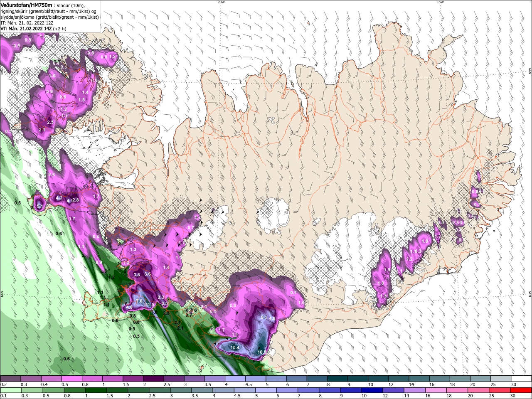This screenshot has height=399, width=532.
Task: Click the 11.9 precipitation value near Reykjanes
Action: tap(150, 305)
